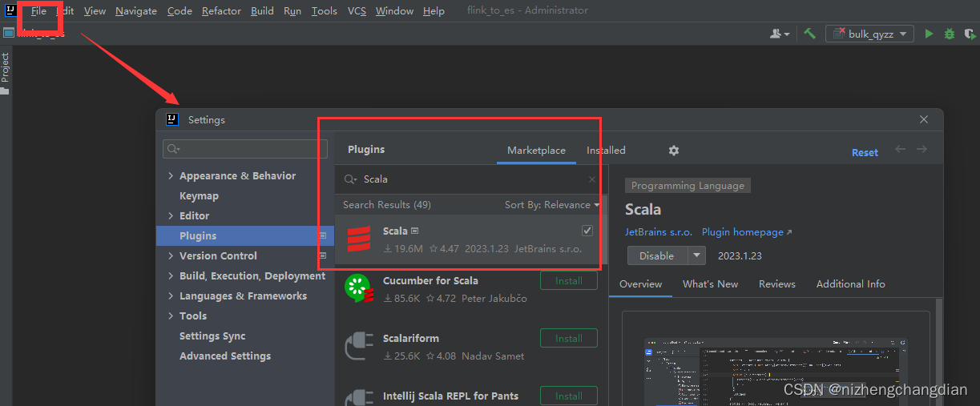Open the Window menu
Viewport: 980px width, 406px height.
(x=394, y=10)
